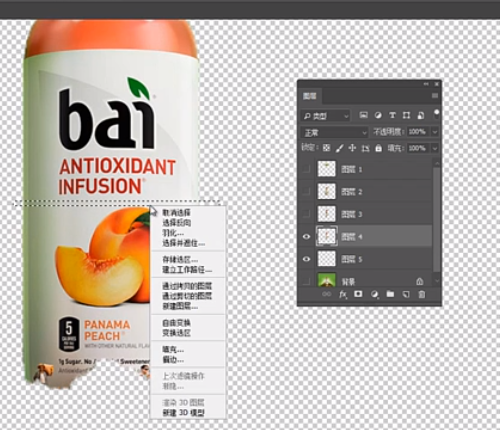This screenshot has width=500, height=430.
Task: Click the 图层 1 layer name
Action: pos(352,169)
